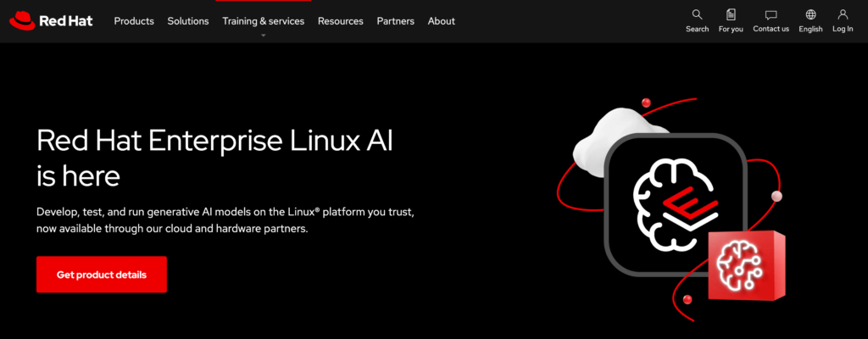Open the Partners menu
The width and height of the screenshot is (868, 339).
[x=395, y=21]
